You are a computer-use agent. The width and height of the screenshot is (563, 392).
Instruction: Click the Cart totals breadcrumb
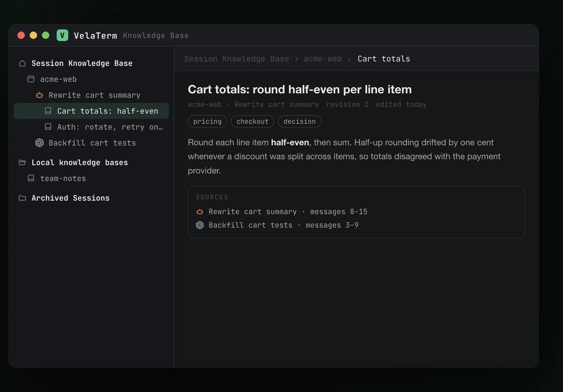[384, 59]
